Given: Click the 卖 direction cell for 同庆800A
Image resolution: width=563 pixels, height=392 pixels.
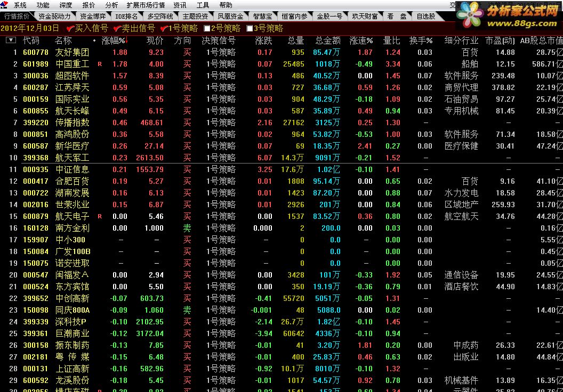Looking at the screenshot, I should click(x=187, y=310).
